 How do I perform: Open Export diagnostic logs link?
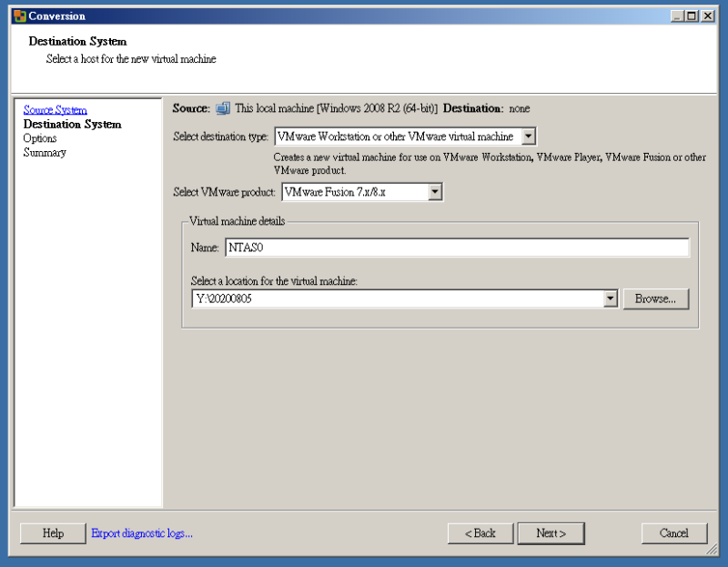pos(142,533)
